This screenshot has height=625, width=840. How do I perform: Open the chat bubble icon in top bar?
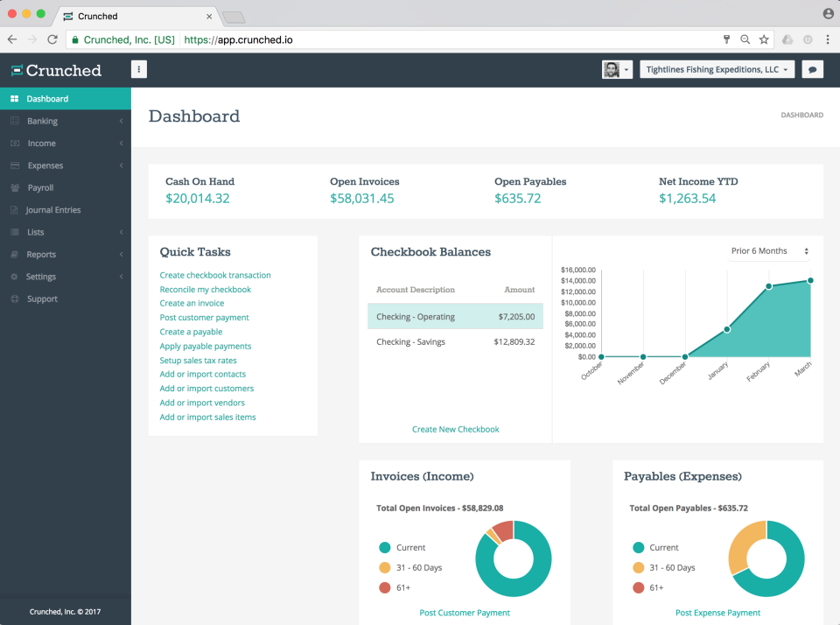[x=815, y=68]
